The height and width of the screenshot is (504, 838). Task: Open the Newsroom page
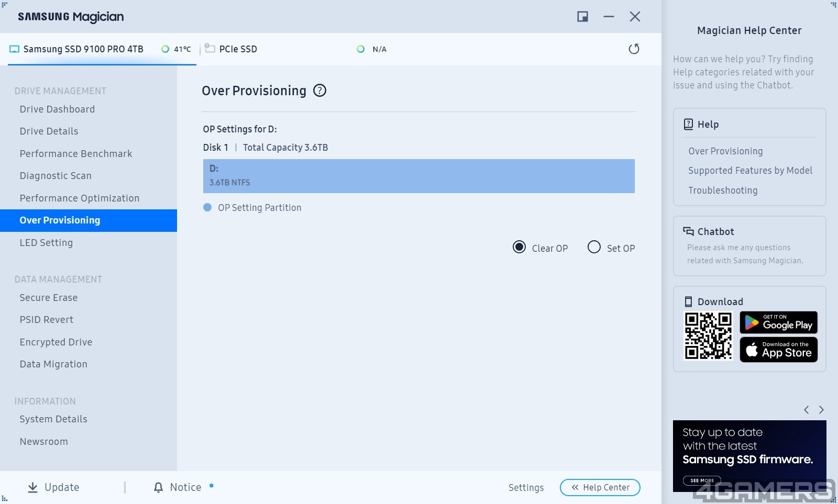click(x=44, y=442)
